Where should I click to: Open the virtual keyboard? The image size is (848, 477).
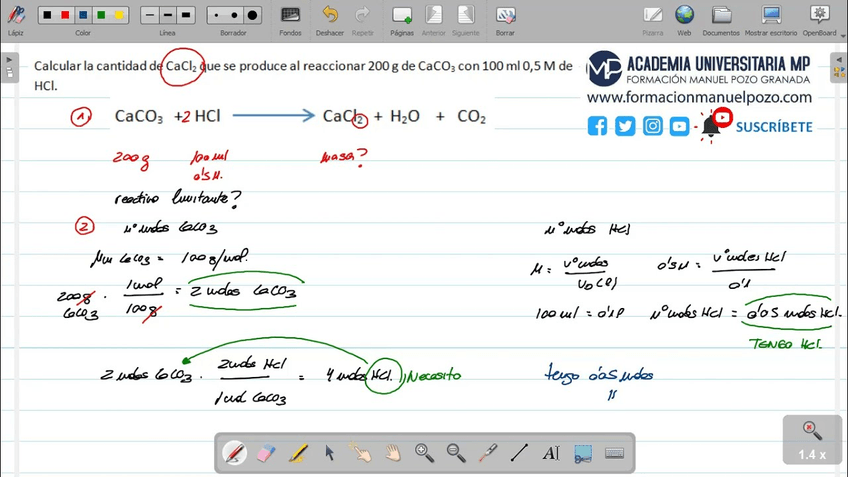pos(614,453)
